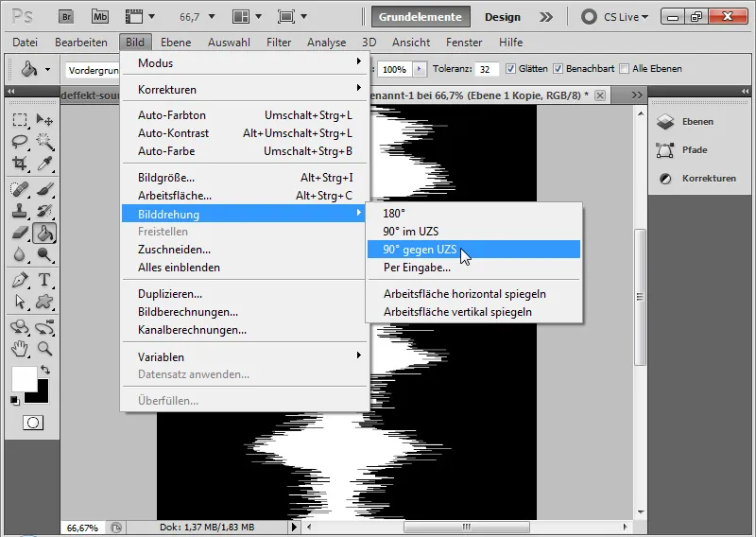Choose the Magic Wand tool

pyautogui.click(x=44, y=142)
